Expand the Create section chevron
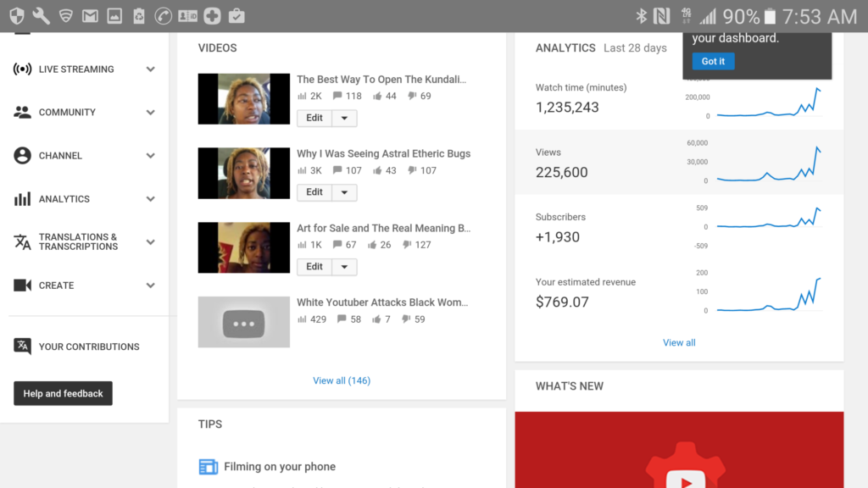This screenshot has width=868, height=488. [x=150, y=285]
